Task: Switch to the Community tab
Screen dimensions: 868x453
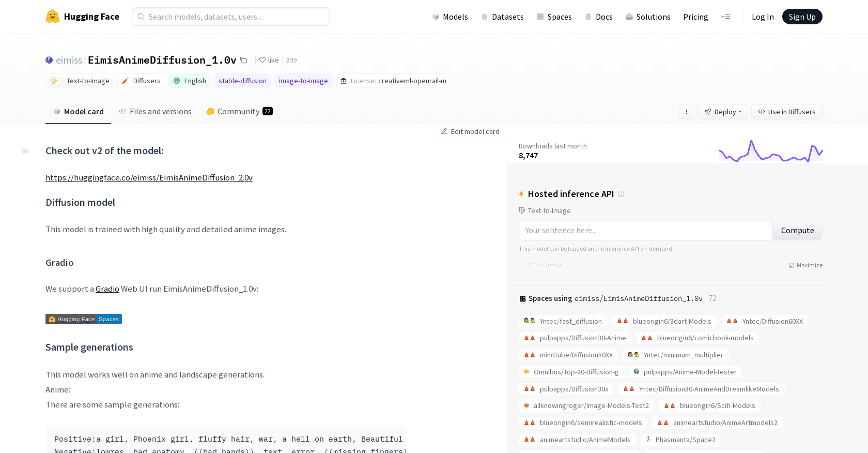Action: [239, 112]
